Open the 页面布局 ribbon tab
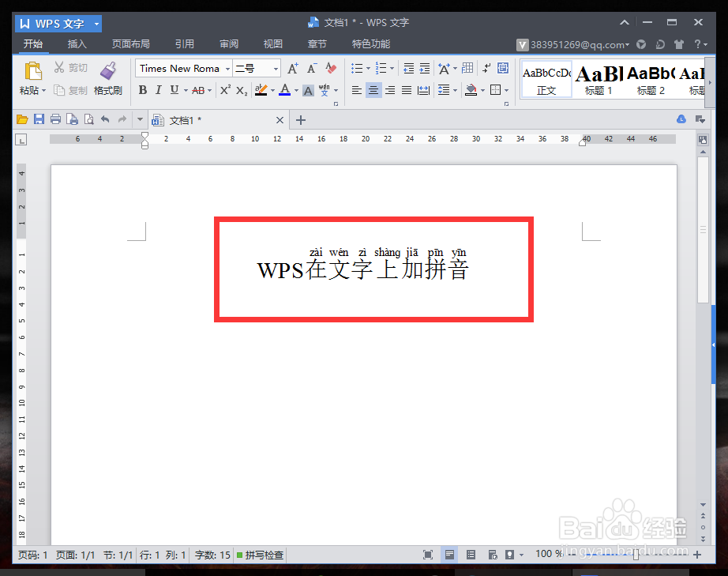Viewport: 728px width, 576px height. 130,44
